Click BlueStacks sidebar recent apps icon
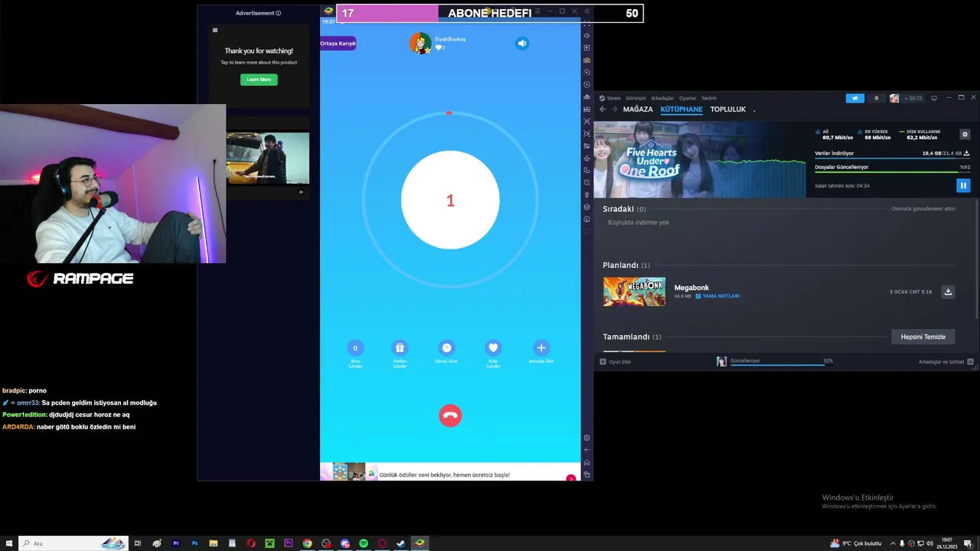 [x=586, y=474]
